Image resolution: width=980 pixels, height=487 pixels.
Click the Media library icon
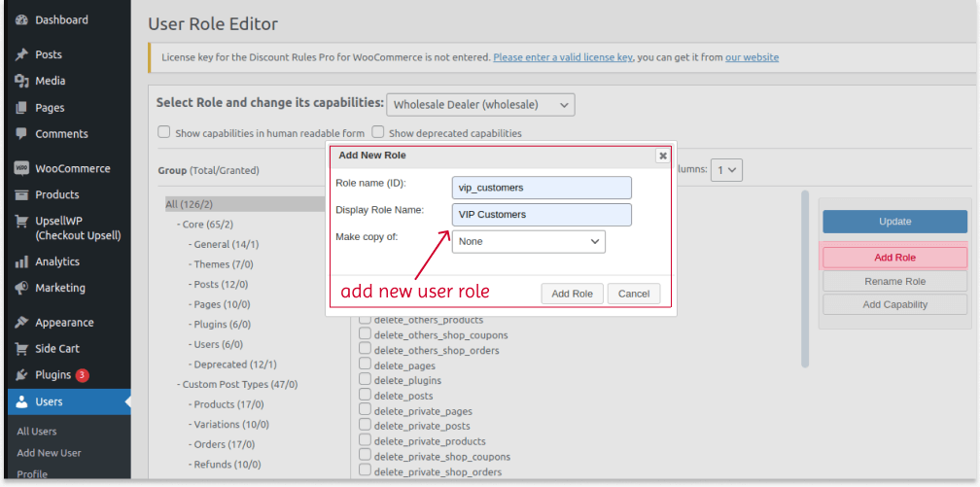[x=21, y=81]
